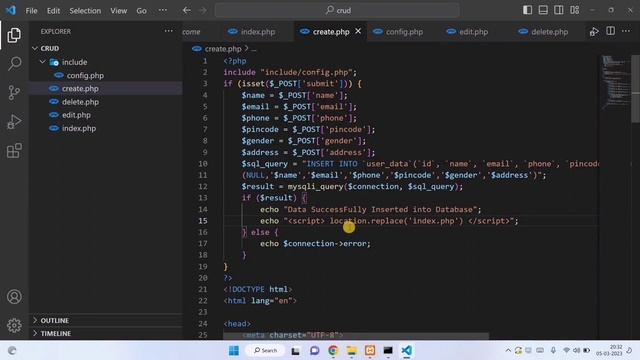Click the mysqli_query call on line 12
The image size is (640, 360).
[315, 187]
